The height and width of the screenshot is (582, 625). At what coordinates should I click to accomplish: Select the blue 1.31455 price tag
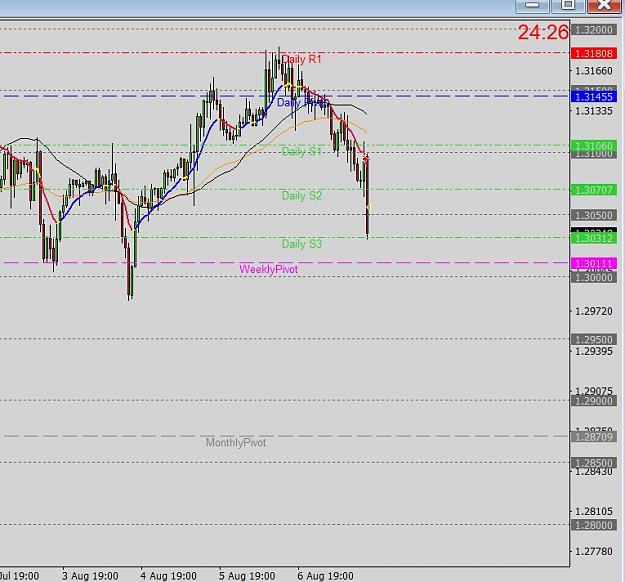pos(594,96)
